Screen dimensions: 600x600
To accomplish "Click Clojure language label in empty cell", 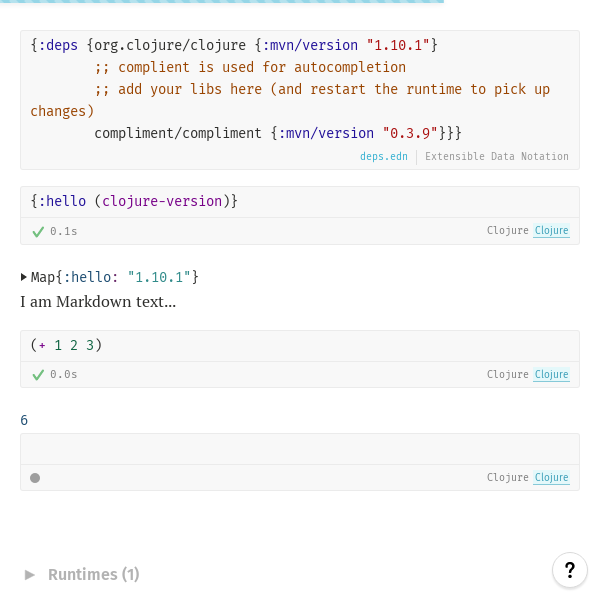I will [x=508, y=478].
